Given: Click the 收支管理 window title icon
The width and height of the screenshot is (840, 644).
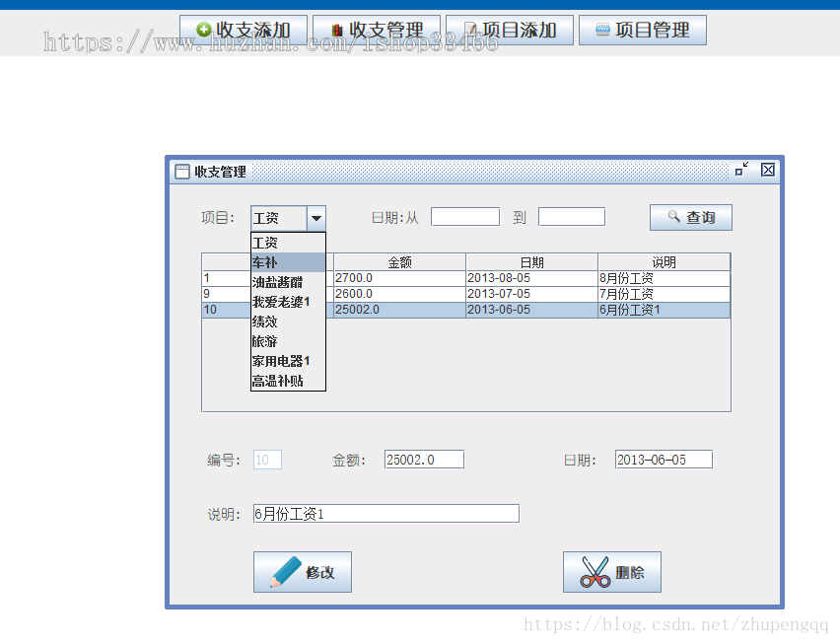Looking at the screenshot, I should 182,172.
